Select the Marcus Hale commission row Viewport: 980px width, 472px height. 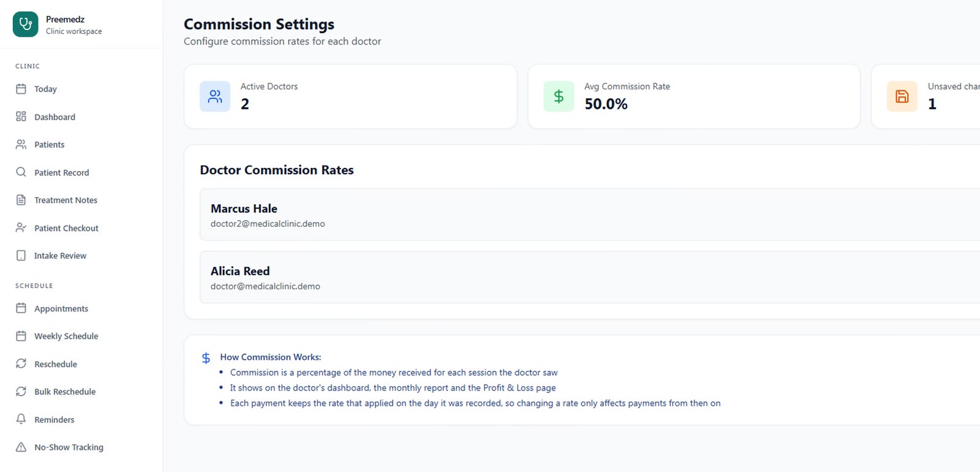(590, 215)
